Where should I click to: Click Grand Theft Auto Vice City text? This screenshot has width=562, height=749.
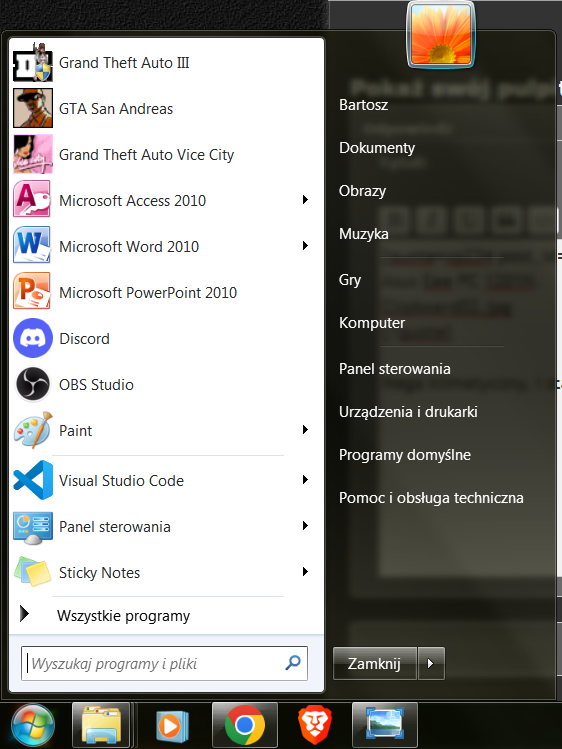(147, 155)
